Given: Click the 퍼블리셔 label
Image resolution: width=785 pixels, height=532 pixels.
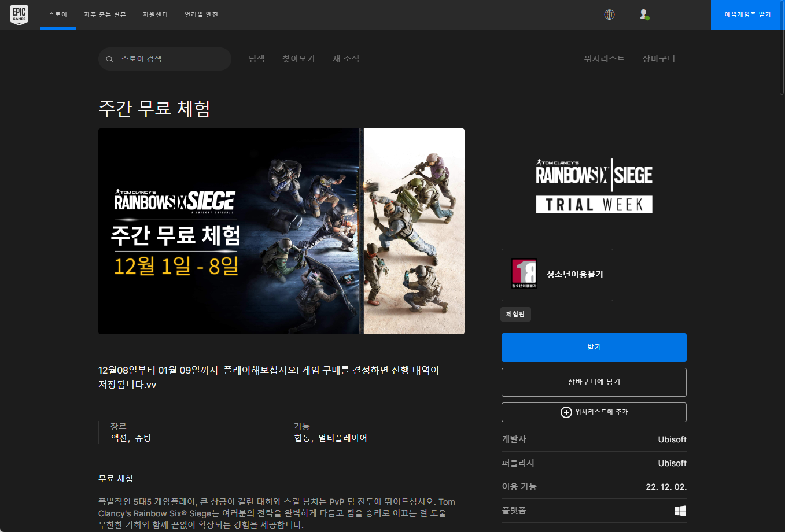Looking at the screenshot, I should coord(518,463).
